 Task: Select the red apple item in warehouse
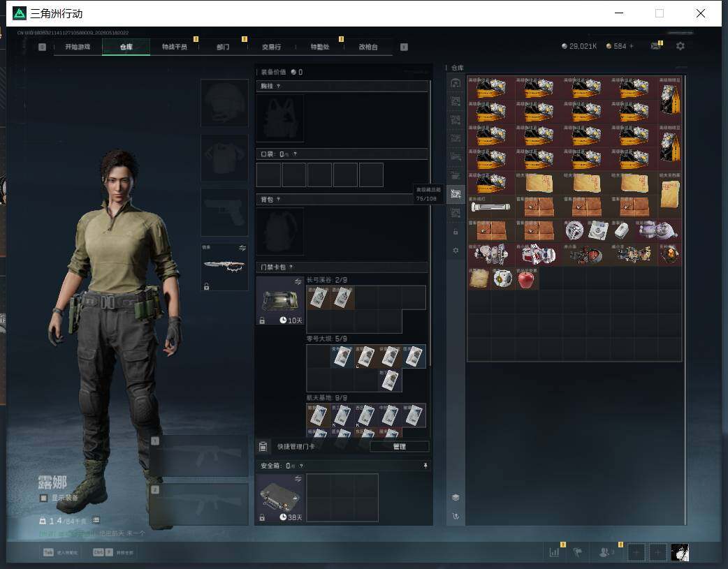(x=526, y=279)
